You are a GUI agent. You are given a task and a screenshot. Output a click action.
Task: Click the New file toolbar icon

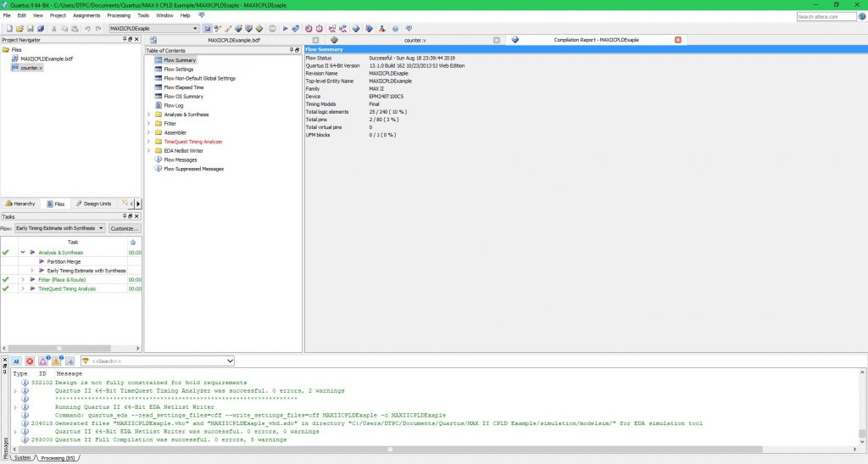9,29
